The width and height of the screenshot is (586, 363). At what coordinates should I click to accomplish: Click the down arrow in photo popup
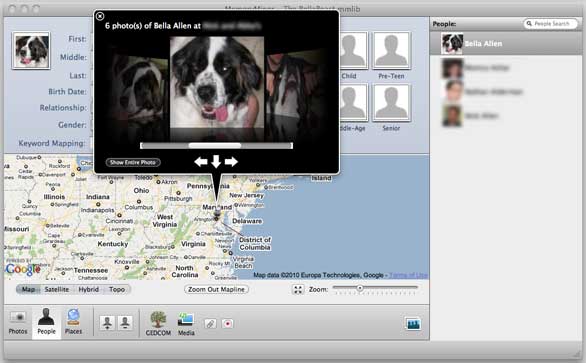tap(216, 161)
